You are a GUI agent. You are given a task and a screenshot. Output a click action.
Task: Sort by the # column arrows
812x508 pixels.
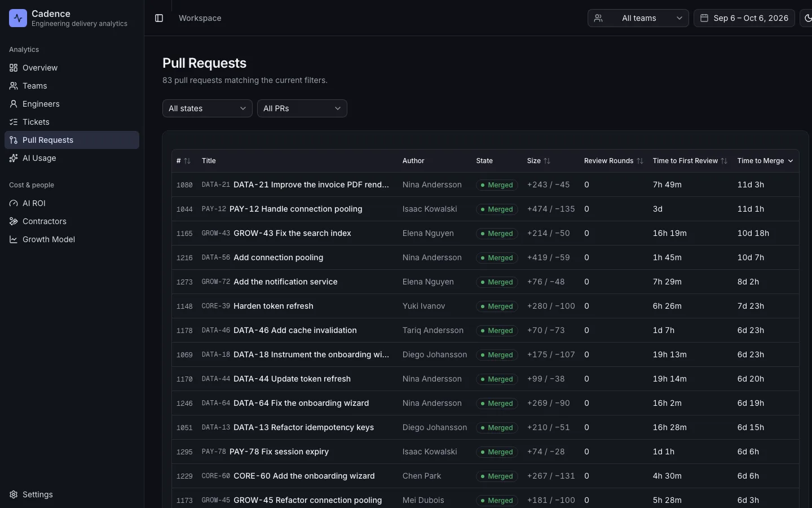[x=187, y=161]
